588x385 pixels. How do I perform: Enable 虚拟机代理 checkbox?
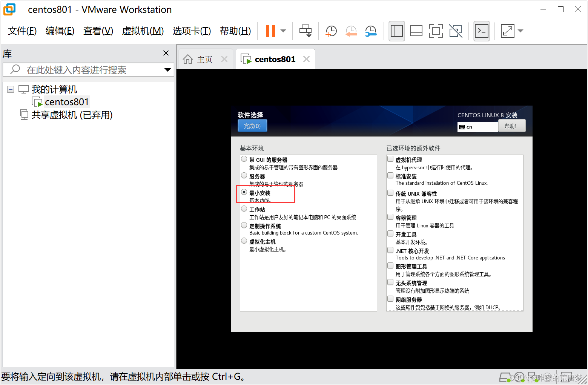pos(391,159)
